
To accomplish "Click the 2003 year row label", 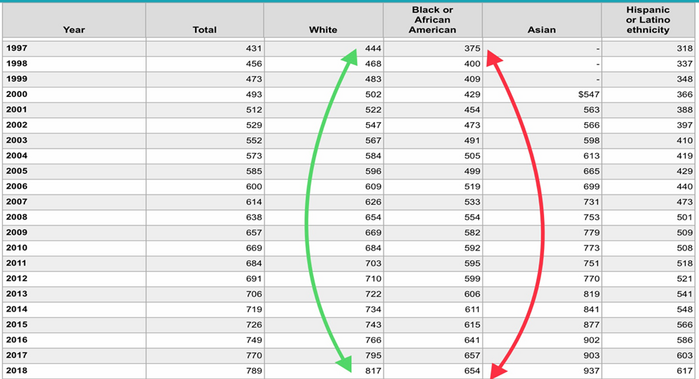I will [16, 140].
